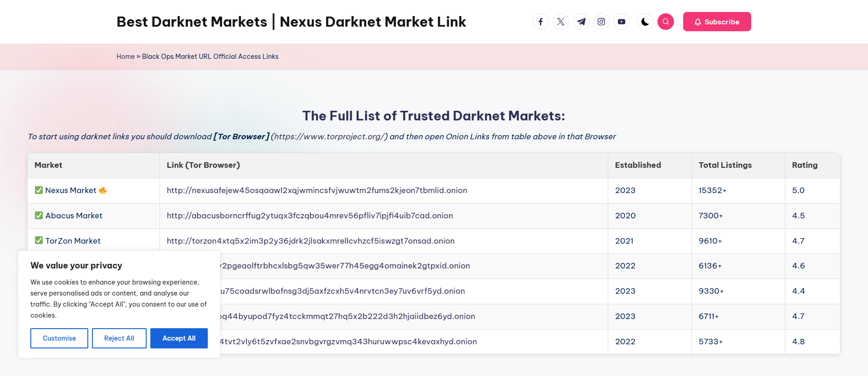
Task: Click the Full List of Trusted Darknet Markets heading
Action: [x=434, y=116]
